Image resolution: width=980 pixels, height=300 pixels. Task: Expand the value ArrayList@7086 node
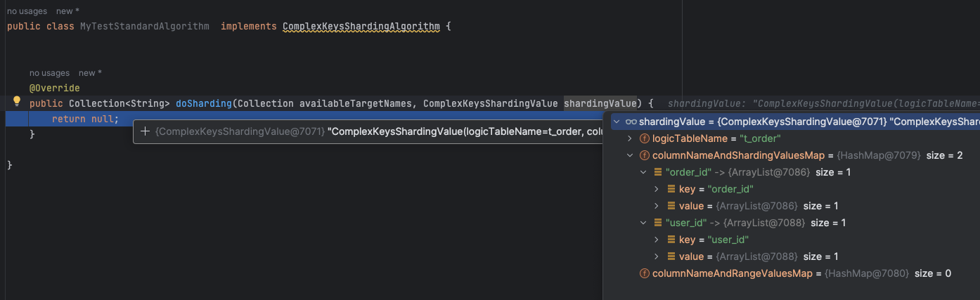pos(657,206)
